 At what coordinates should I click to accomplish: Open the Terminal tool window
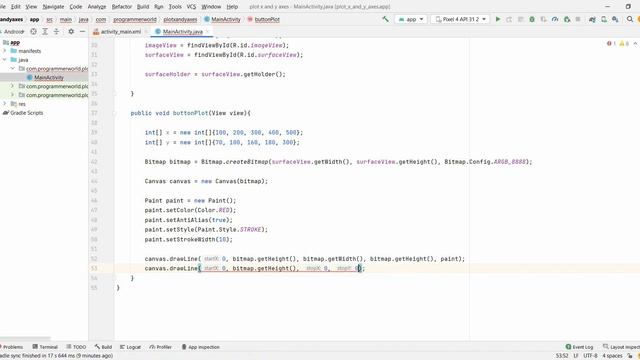coord(45,347)
